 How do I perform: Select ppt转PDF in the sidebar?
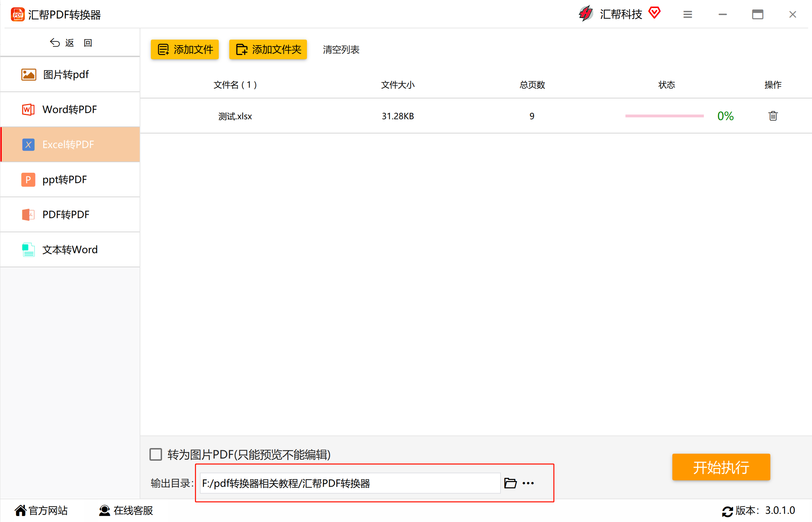pos(70,180)
